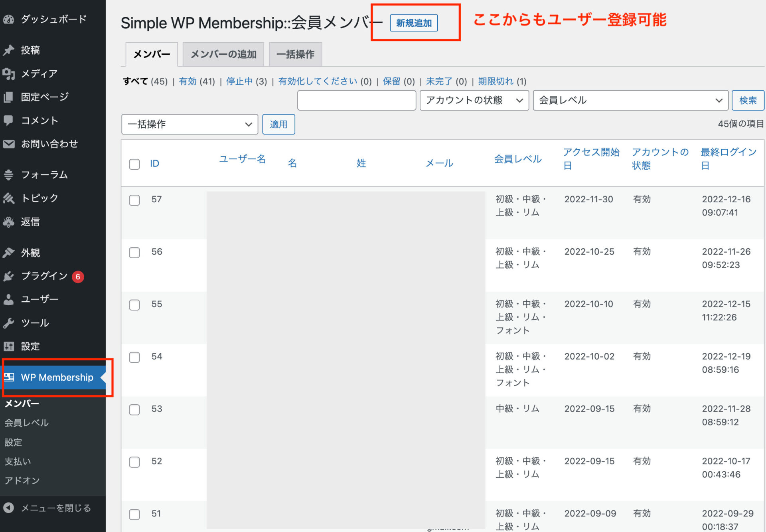Toggle the select-all checkbox in table header
This screenshot has height=532, width=766.
pyautogui.click(x=134, y=164)
